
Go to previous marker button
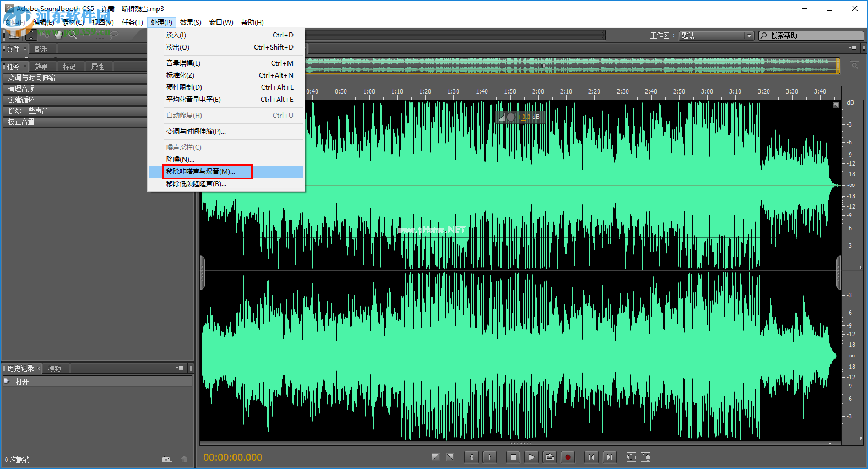592,457
